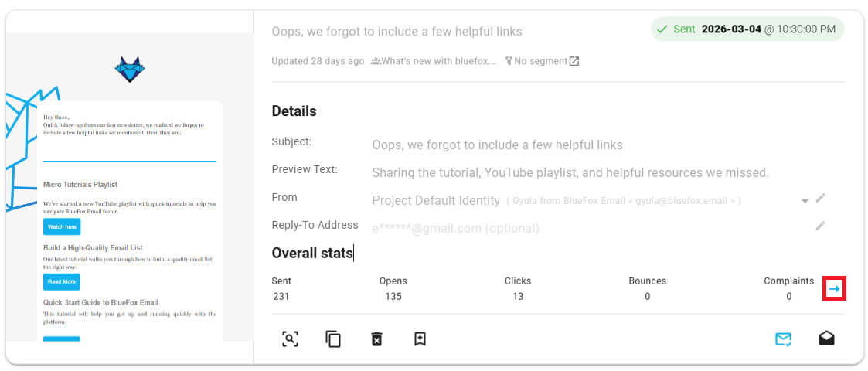This screenshot has width=868, height=371.
Task: Click the "No segment" filter label
Action: point(540,61)
